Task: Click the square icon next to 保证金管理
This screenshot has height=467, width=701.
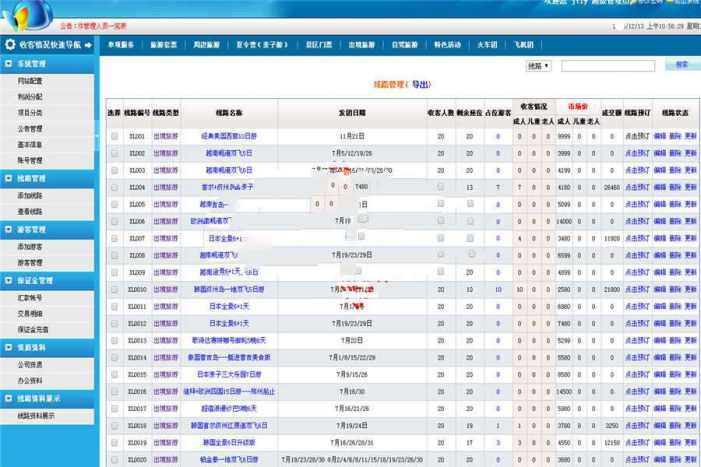Action: click(x=9, y=282)
